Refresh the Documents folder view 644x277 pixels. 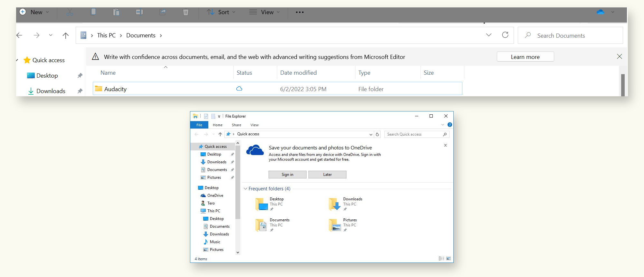pos(505,35)
